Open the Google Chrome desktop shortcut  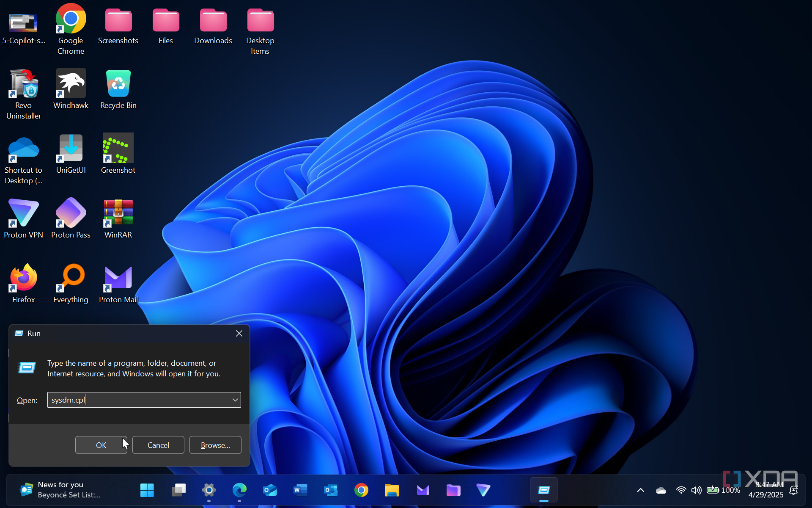(71, 29)
